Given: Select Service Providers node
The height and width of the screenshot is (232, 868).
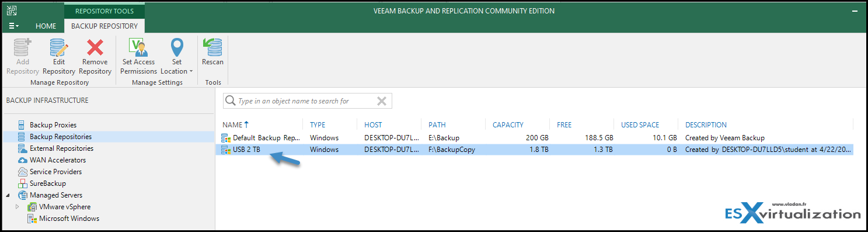Looking at the screenshot, I should coord(55,172).
